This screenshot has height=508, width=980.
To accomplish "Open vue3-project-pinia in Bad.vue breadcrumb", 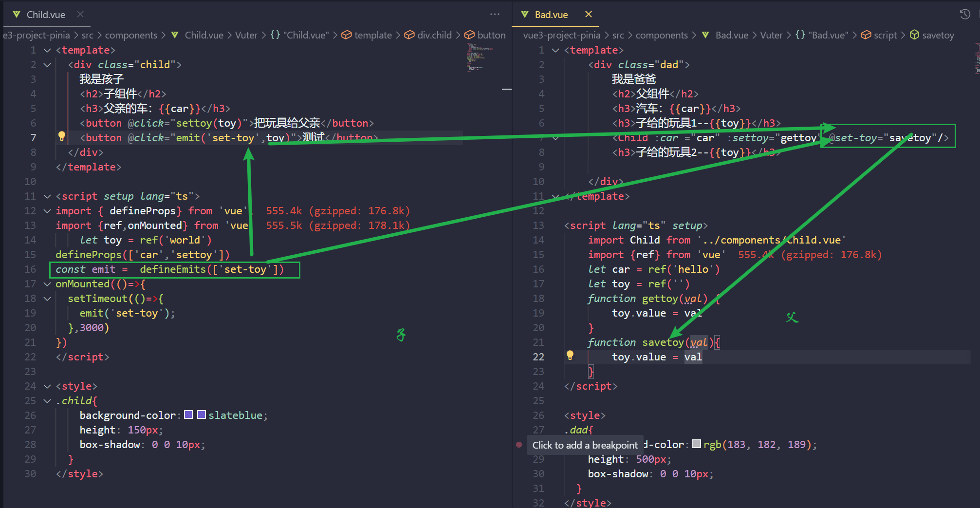I will coord(561,35).
